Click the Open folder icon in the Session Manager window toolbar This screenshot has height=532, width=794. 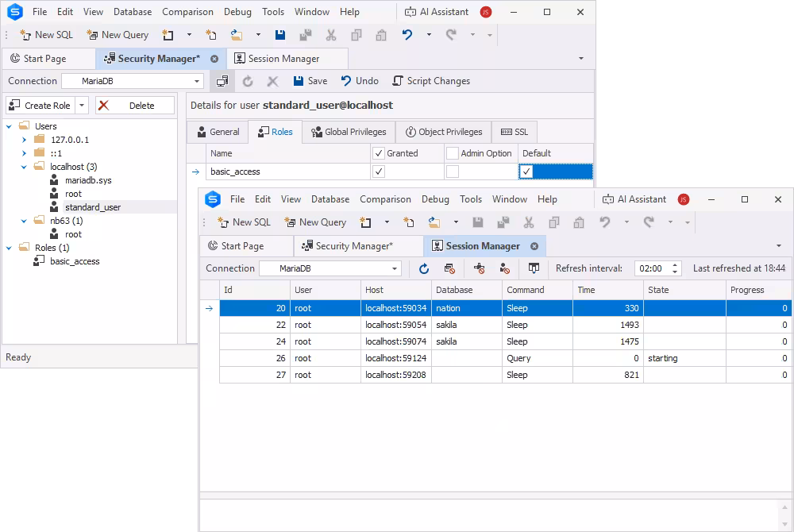[434, 222]
